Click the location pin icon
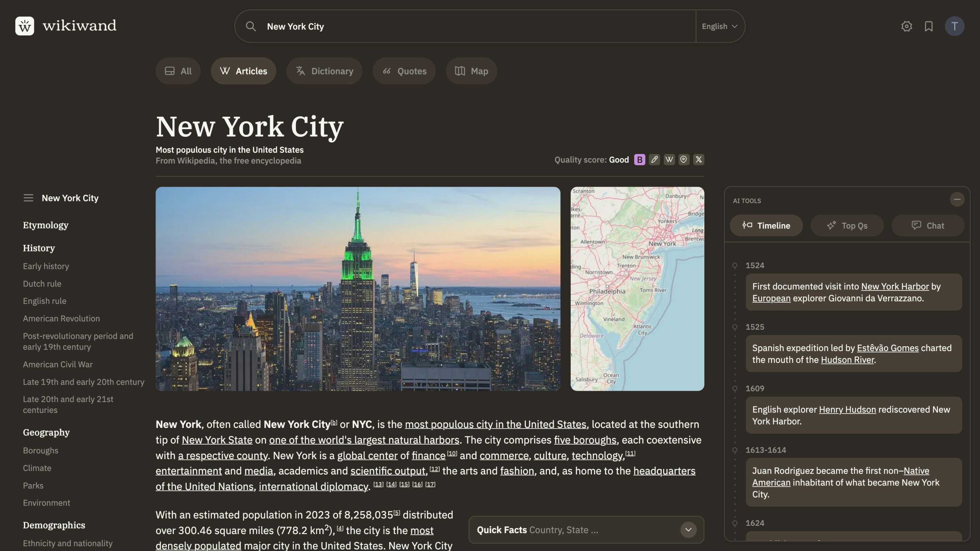This screenshot has width=980, height=551. coord(684,160)
